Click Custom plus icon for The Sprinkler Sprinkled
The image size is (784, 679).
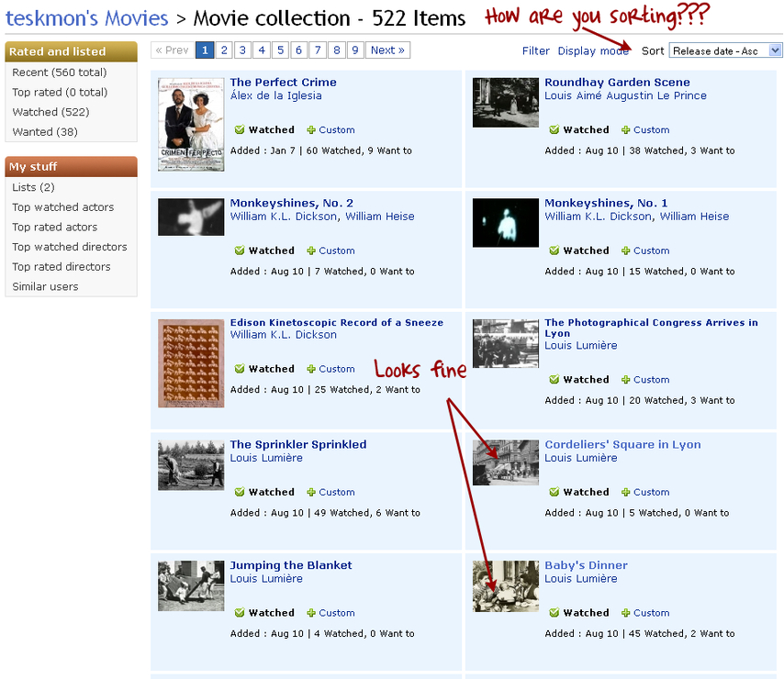click(x=311, y=492)
